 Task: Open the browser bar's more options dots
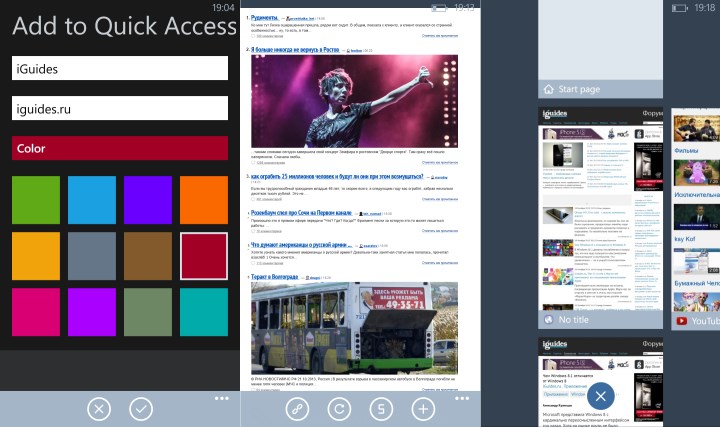462,399
